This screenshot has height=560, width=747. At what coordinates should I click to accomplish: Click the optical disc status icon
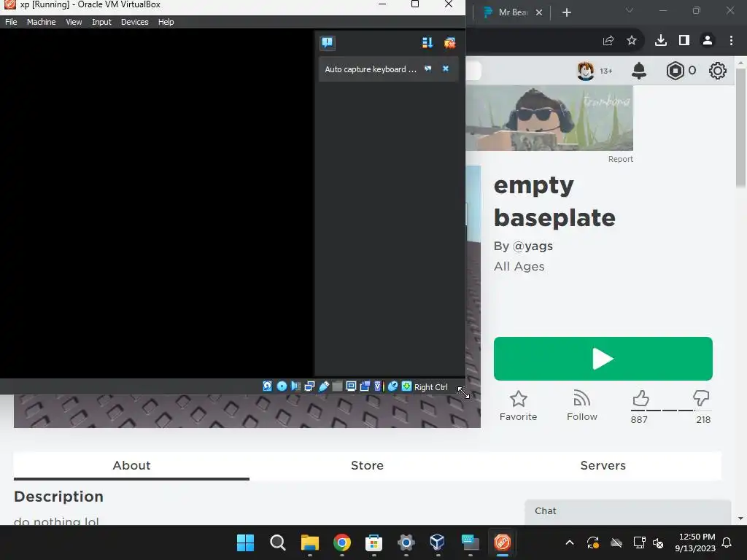[x=282, y=386]
